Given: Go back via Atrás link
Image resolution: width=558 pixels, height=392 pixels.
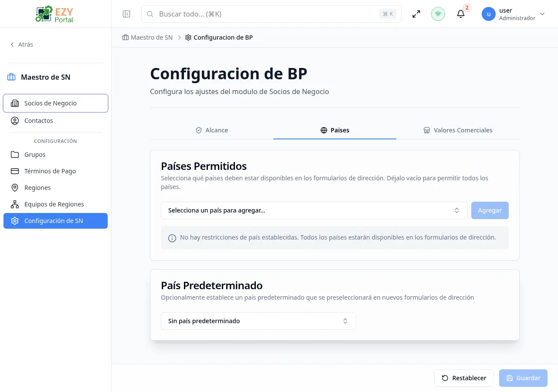Looking at the screenshot, I should pyautogui.click(x=22, y=44).
